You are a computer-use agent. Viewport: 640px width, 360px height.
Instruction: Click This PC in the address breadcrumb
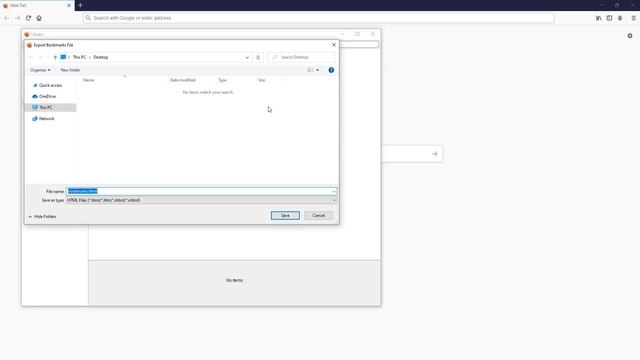[79, 57]
